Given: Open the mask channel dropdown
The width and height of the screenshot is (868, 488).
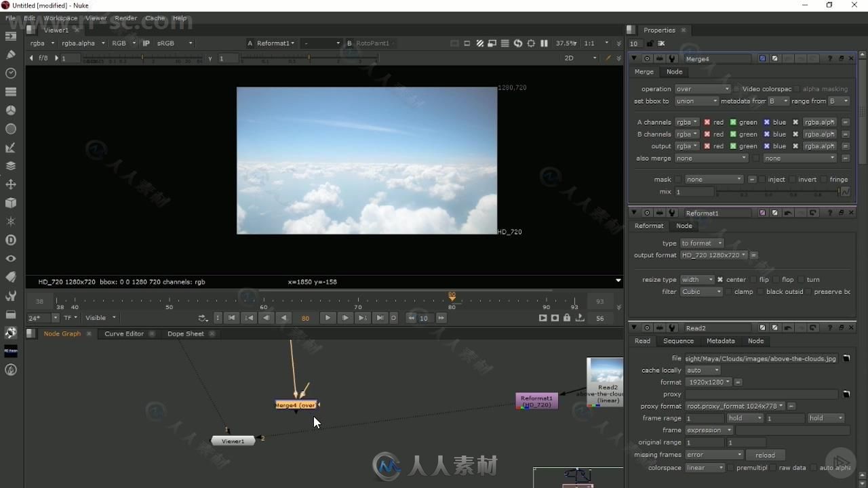Looking at the screenshot, I should (x=714, y=180).
